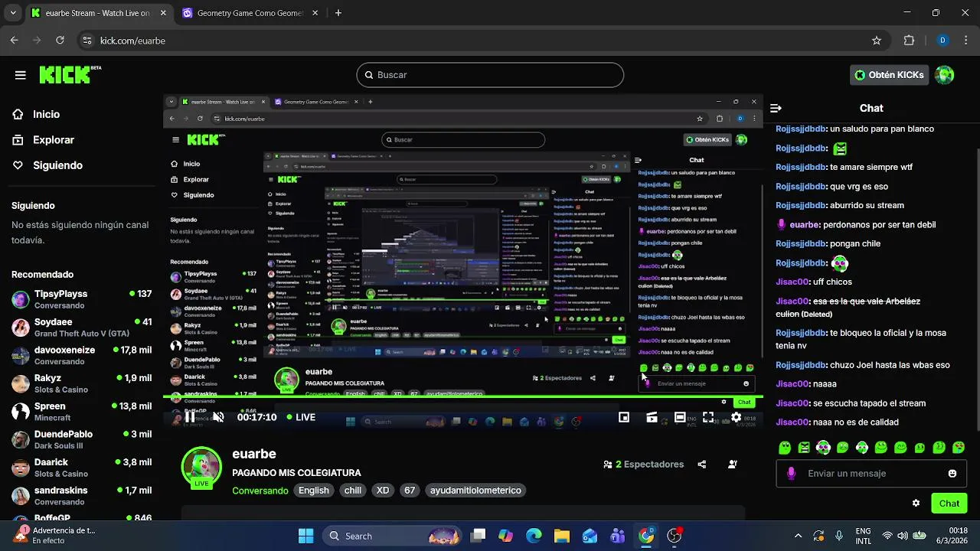Open DuendePablo Dark Souls III channel
This screenshot has width=980, height=551.
pos(82,440)
